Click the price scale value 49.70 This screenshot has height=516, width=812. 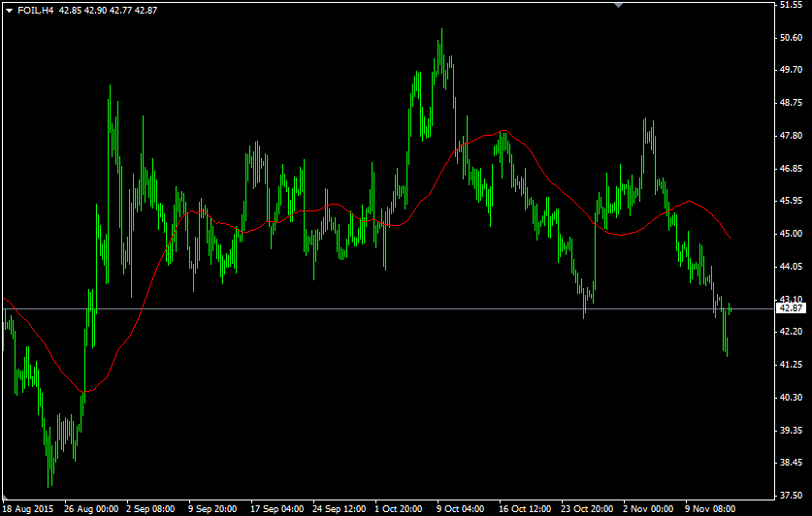(792, 70)
